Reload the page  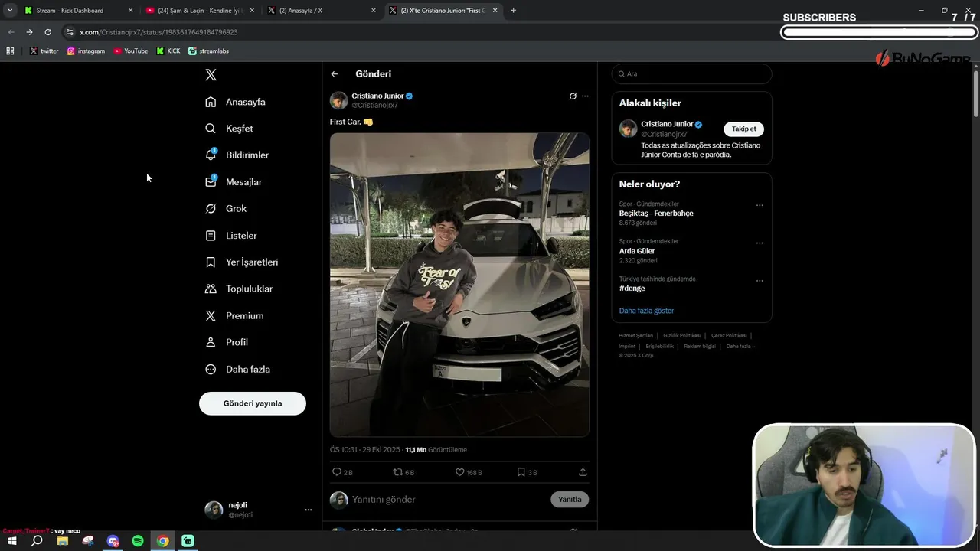pyautogui.click(x=47, y=32)
